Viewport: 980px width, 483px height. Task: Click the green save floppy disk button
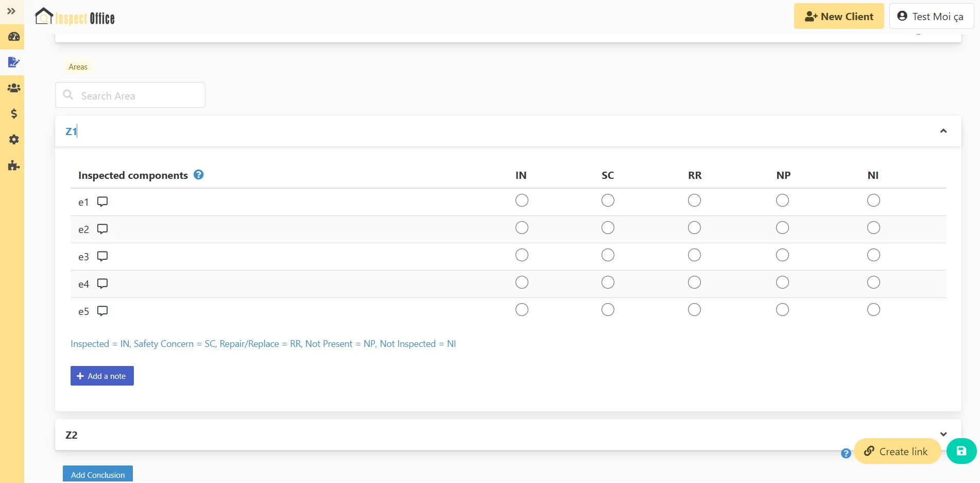[x=961, y=451]
